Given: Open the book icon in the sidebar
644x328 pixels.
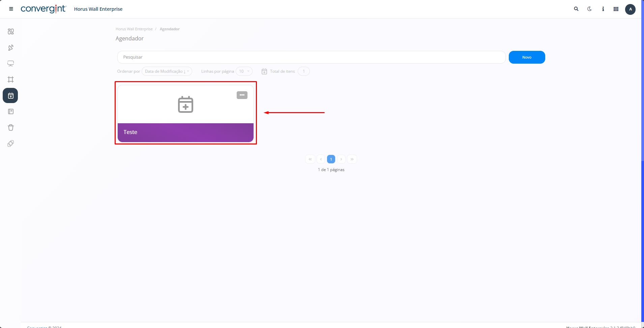Looking at the screenshot, I should [x=11, y=111].
